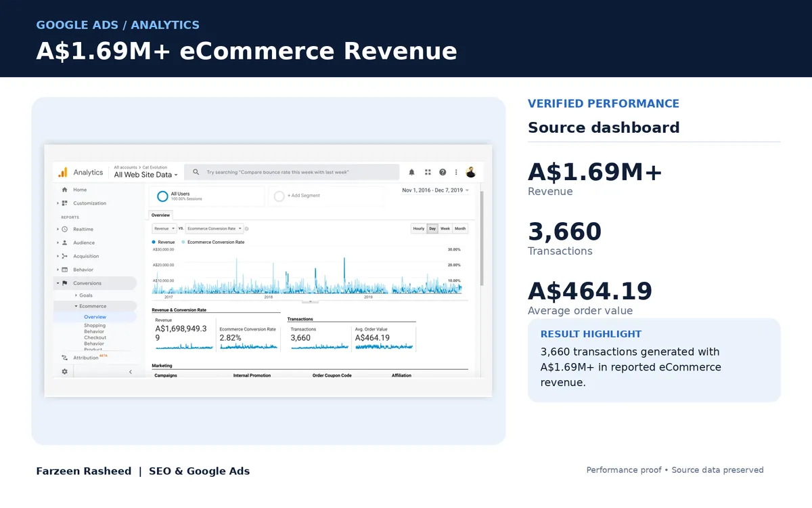Open the three-dot more options menu
The image size is (812, 508).
point(456,172)
